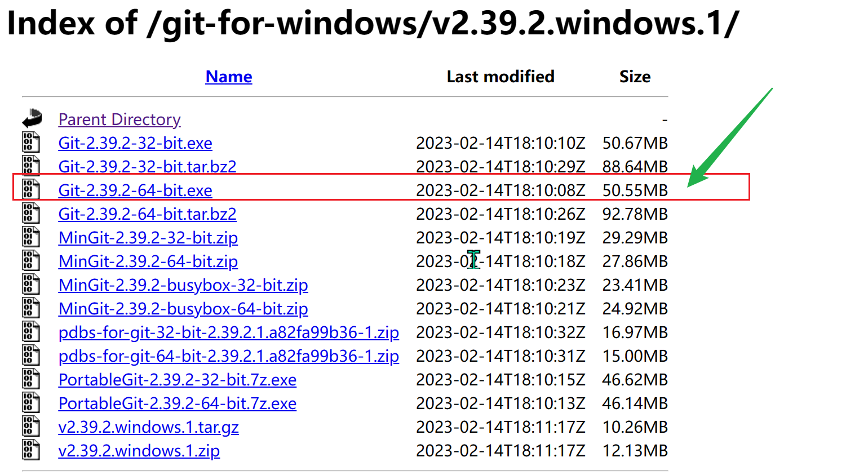Click timestamp 2023-02-14T18:10:08Z
Image resolution: width=868 pixels, height=475 pixels.
[501, 190]
